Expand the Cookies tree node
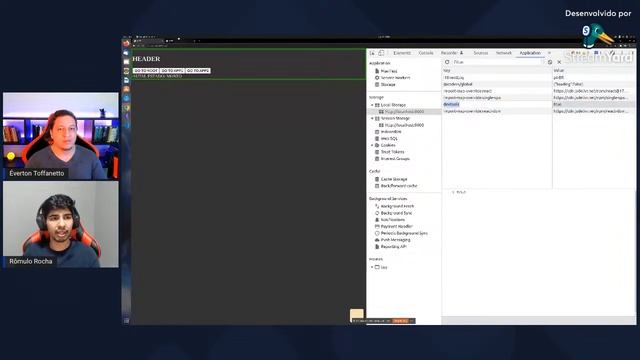This screenshot has width=640, height=360. click(x=372, y=145)
